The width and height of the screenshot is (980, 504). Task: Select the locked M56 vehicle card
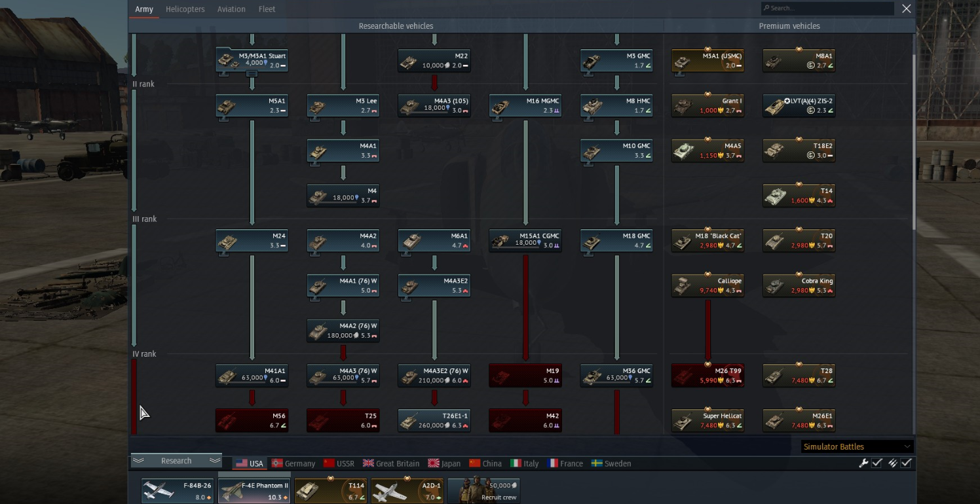click(252, 420)
